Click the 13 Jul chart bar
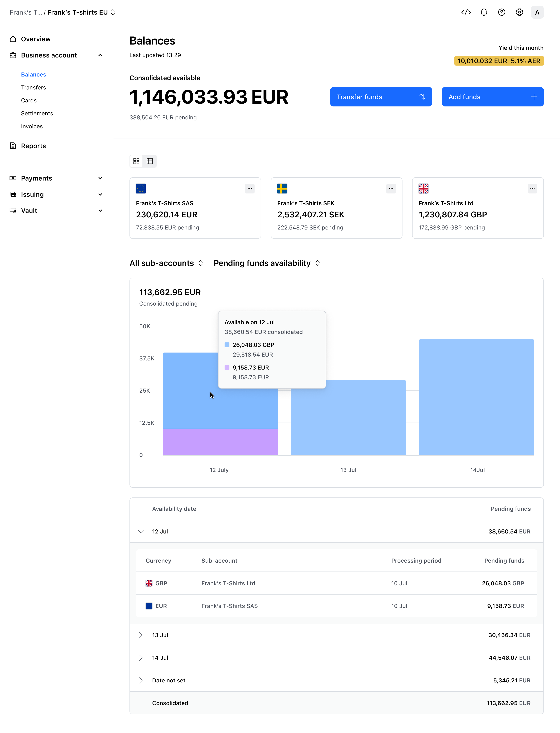Viewport: 560px width, 733px height. pyautogui.click(x=348, y=417)
